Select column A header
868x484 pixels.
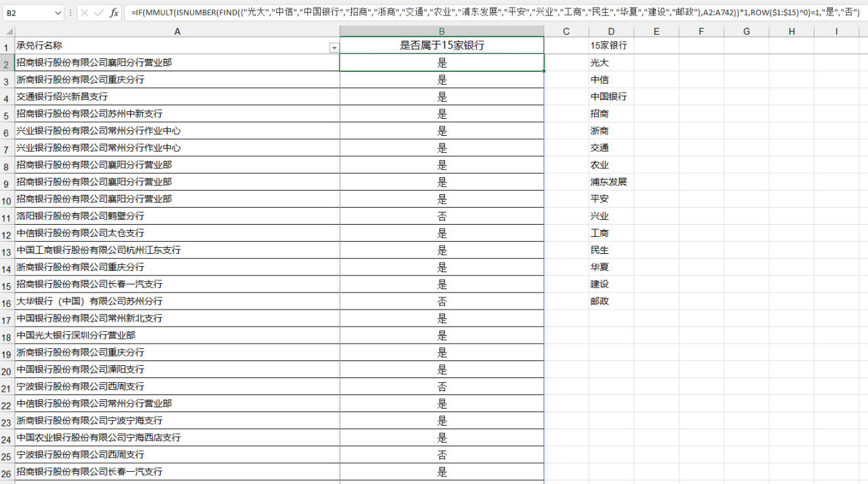177,32
